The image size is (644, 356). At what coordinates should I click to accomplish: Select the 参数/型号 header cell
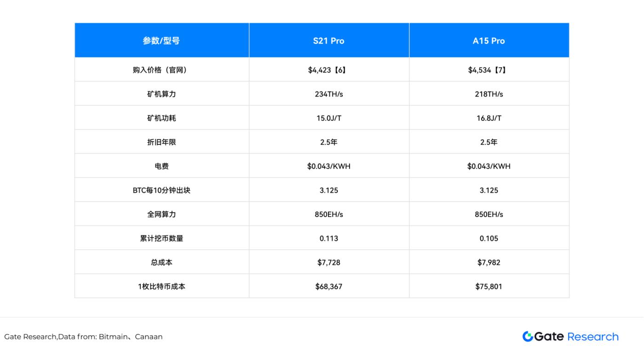[161, 40]
